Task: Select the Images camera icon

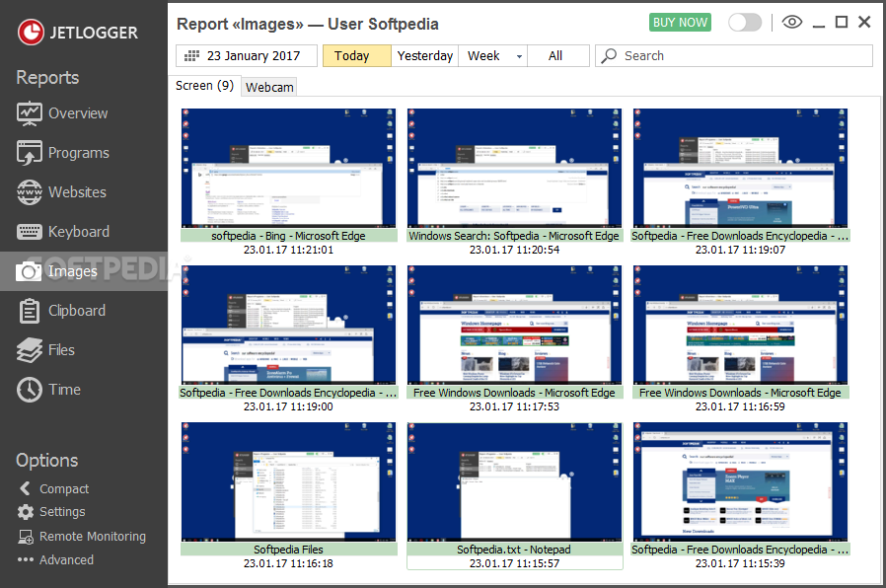Action: [29, 271]
